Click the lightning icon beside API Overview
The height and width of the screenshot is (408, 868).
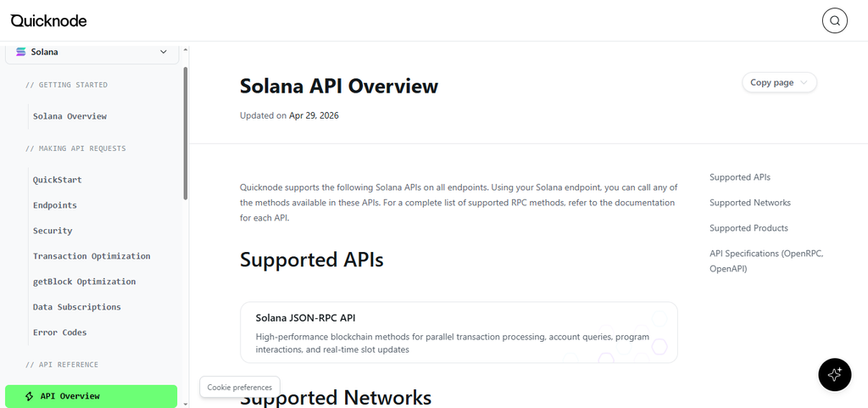30,396
